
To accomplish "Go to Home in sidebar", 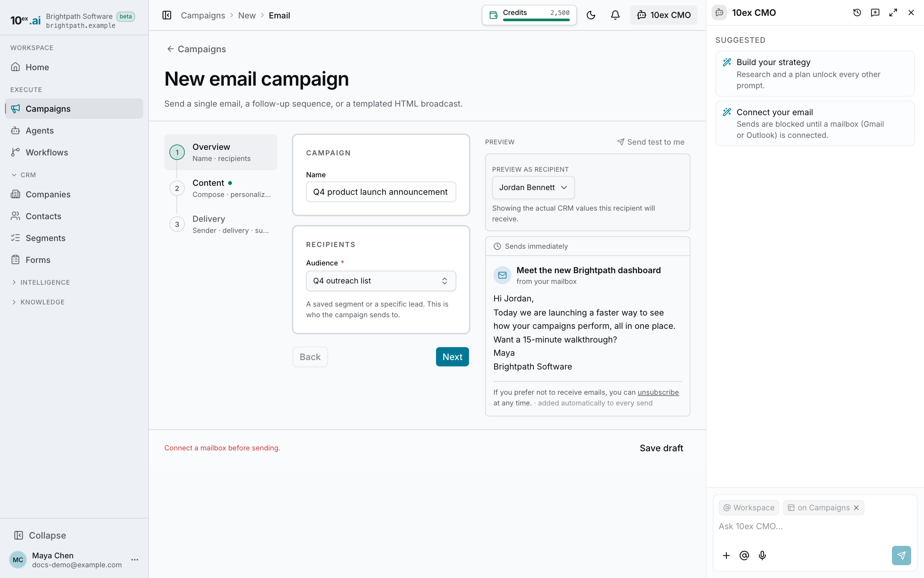I will click(x=74, y=67).
